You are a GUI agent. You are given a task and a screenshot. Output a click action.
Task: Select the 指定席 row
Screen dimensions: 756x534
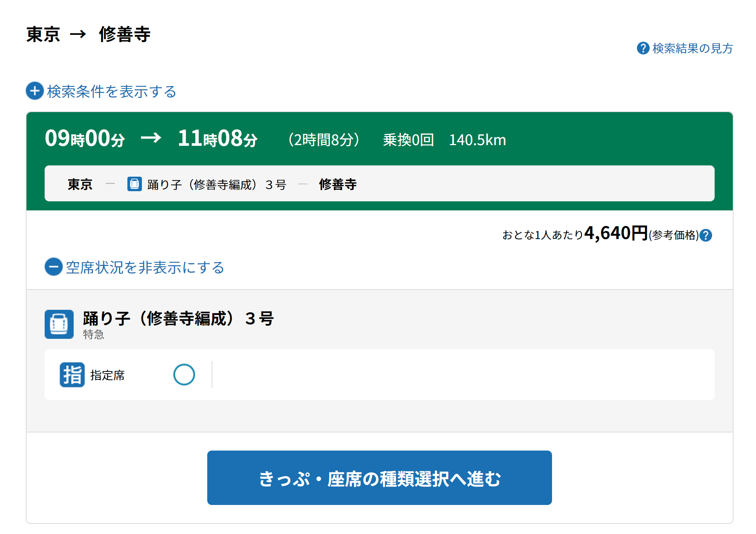click(x=107, y=375)
